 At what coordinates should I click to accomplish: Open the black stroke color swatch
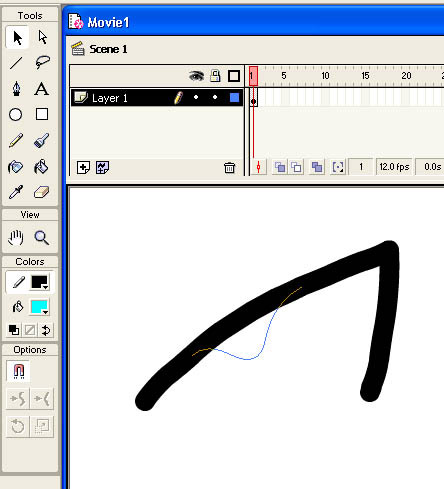tap(40, 282)
